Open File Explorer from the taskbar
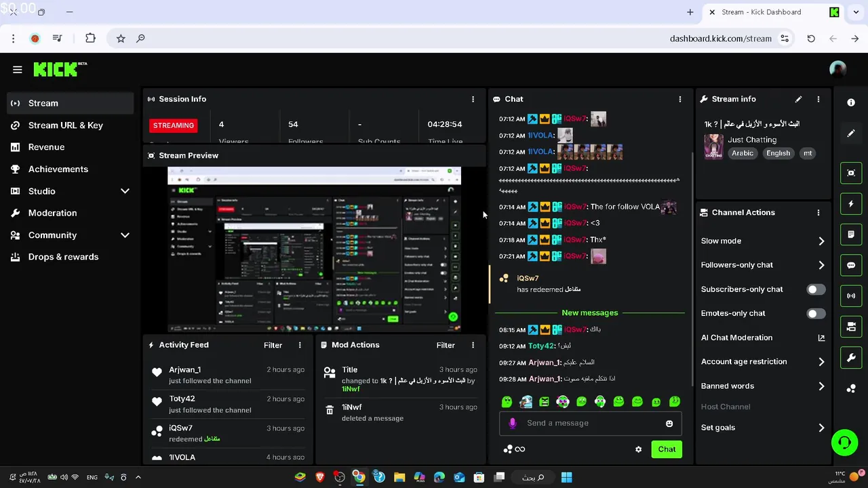Image resolution: width=868 pixels, height=488 pixels. click(x=399, y=477)
